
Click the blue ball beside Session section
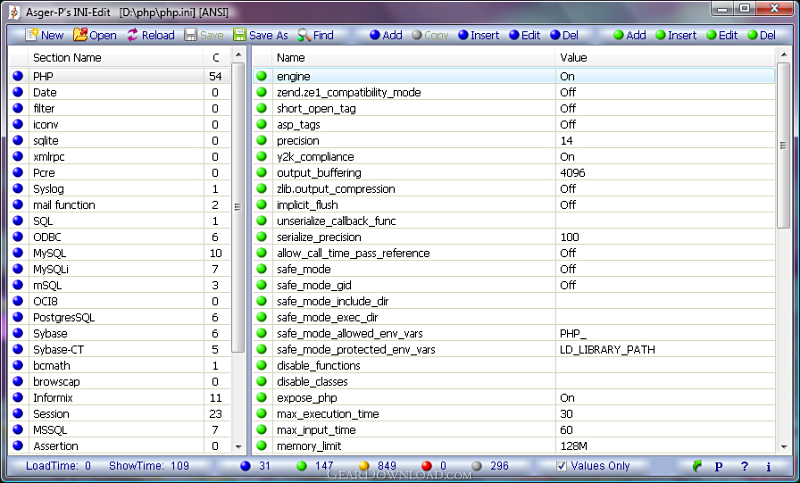pos(18,413)
